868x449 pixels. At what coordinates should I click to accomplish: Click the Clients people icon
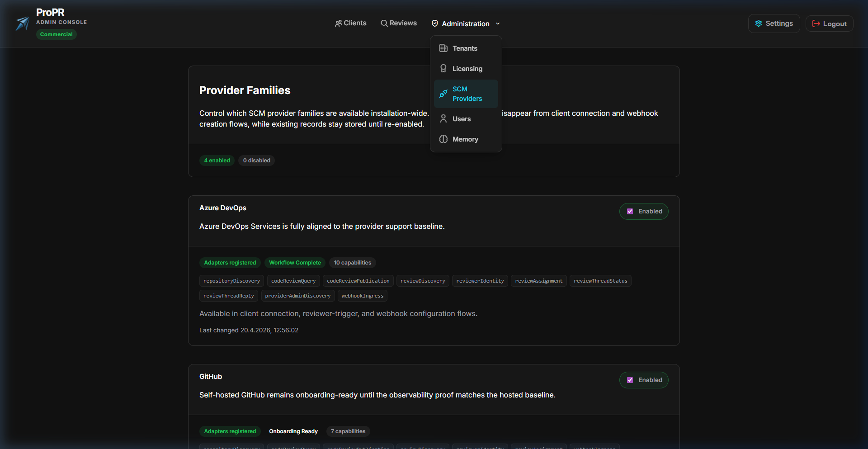point(338,23)
